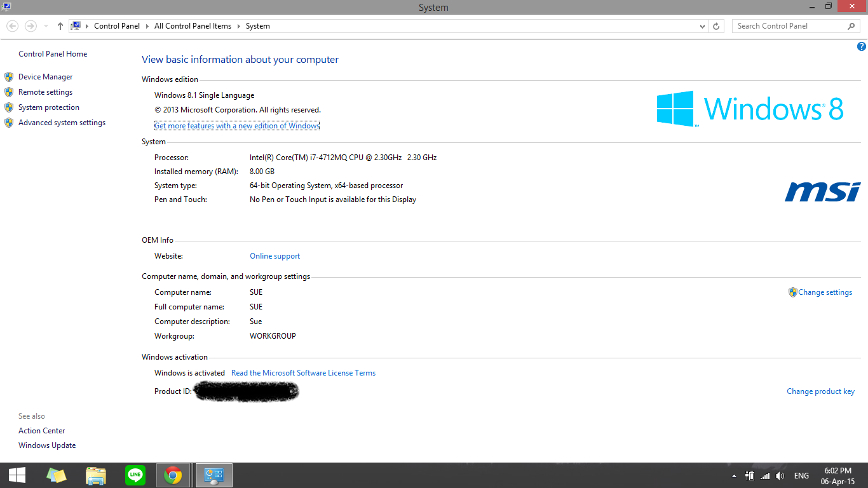
Task: Click shield icon beside System protection
Action: [x=9, y=107]
